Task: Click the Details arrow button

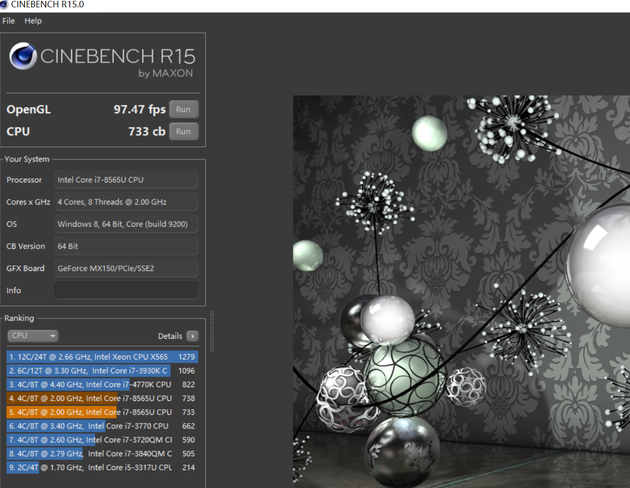Action: (x=192, y=336)
